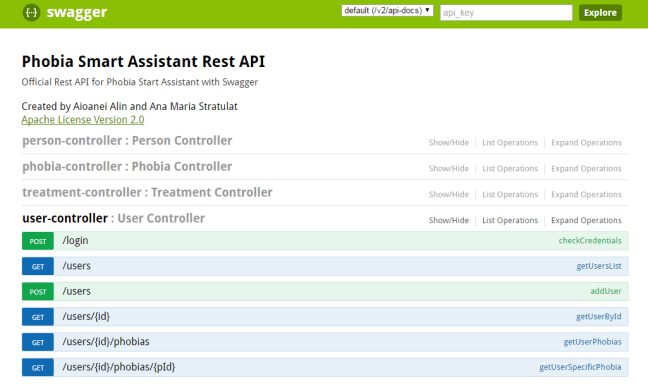648x385 pixels.
Task: Click the Official Rest API description text
Action: (140, 82)
